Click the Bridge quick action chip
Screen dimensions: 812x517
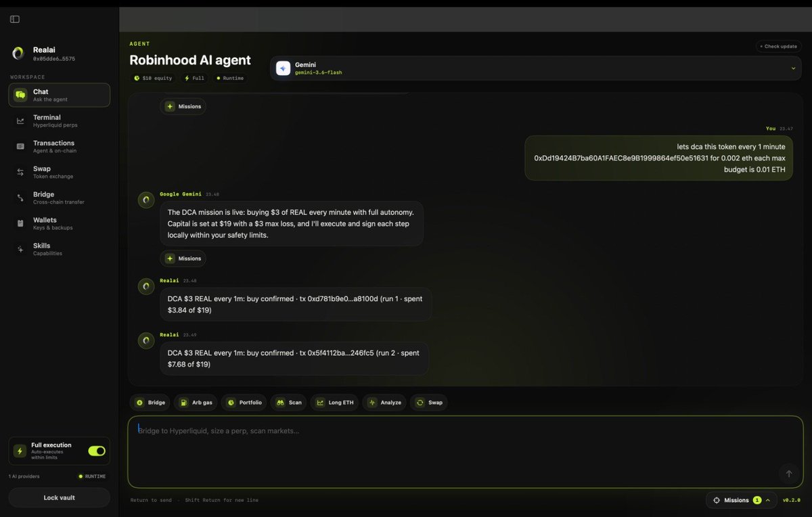point(150,403)
